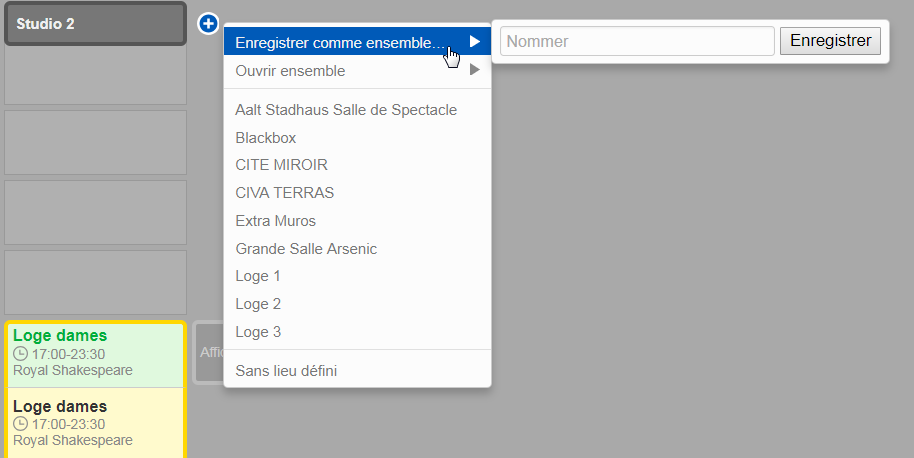Choose Blackbox from the location list
The width and height of the screenshot is (914, 458).
[x=266, y=137]
